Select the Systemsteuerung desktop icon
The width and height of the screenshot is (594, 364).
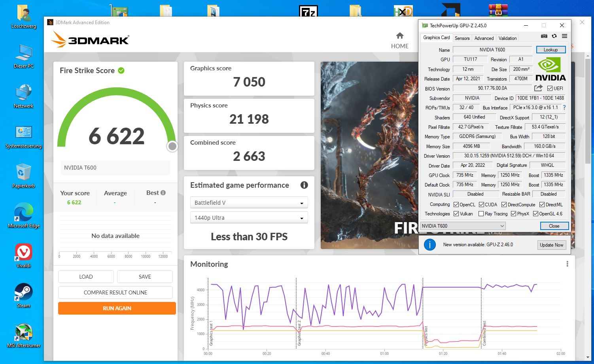click(24, 137)
